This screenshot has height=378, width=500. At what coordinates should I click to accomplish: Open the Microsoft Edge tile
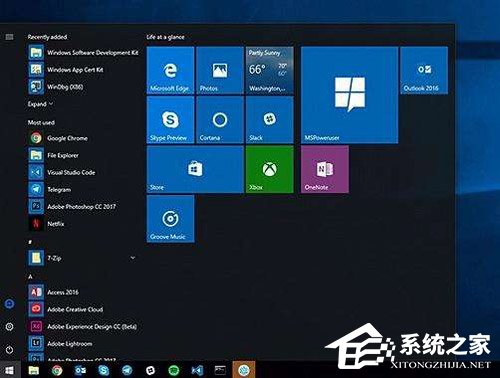[170, 70]
